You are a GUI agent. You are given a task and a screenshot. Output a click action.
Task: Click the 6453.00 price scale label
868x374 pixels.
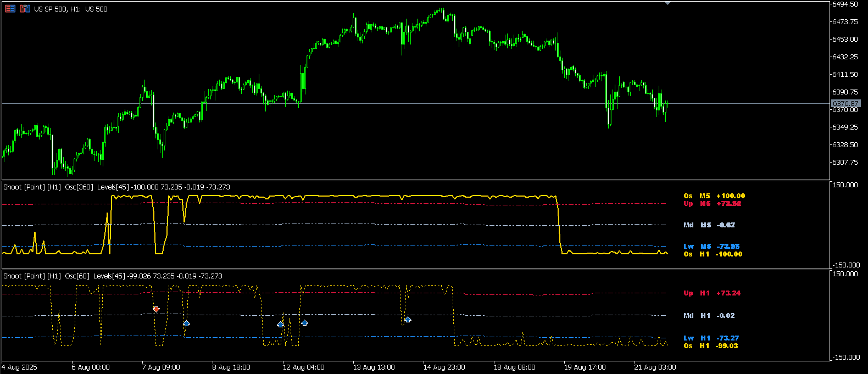pyautogui.click(x=845, y=40)
